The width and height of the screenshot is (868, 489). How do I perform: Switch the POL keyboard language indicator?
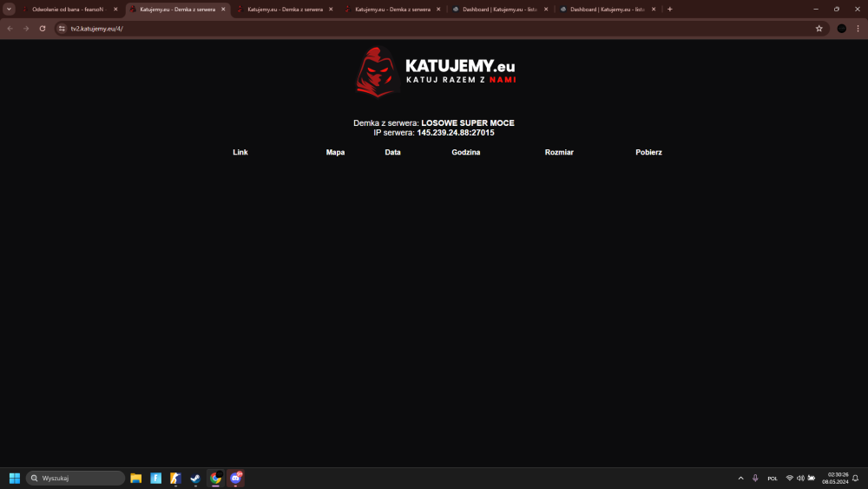[x=773, y=479]
